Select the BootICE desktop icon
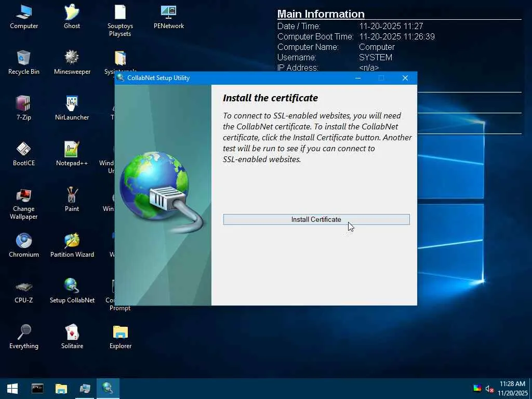 click(x=24, y=154)
